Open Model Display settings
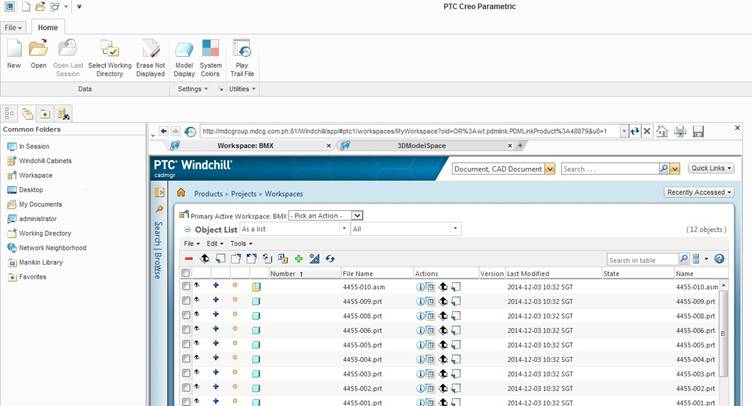Viewport: 752px width, 406px height. 184,58
